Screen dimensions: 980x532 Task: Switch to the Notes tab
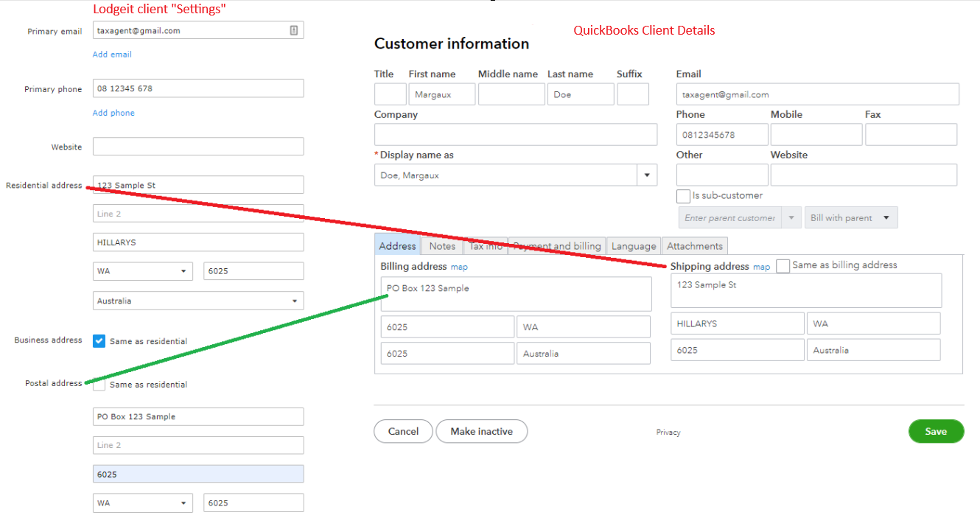pos(442,246)
